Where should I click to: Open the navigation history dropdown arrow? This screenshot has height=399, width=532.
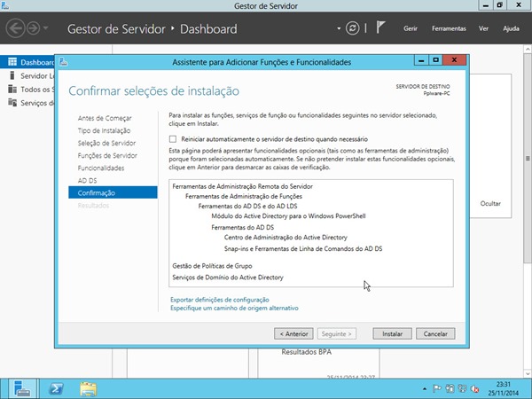[46, 27]
